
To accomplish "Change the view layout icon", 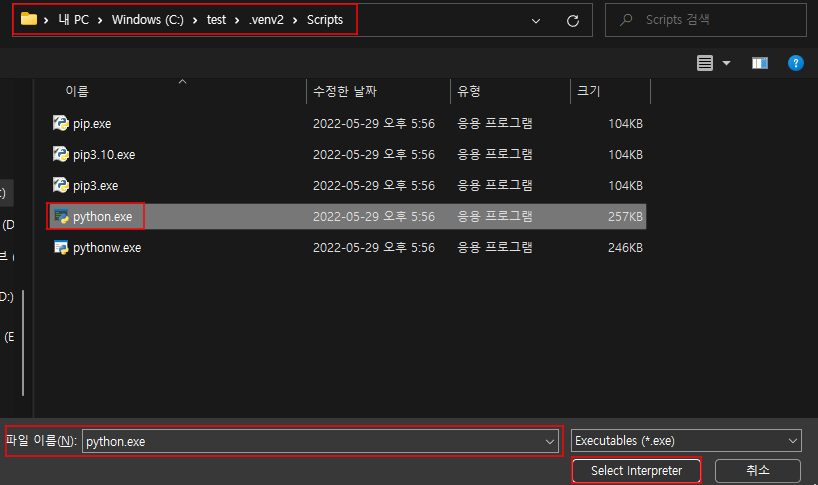I will tap(705, 63).
